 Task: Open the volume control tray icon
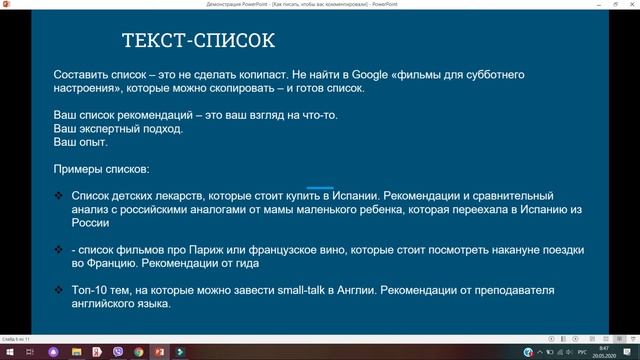tap(569, 352)
